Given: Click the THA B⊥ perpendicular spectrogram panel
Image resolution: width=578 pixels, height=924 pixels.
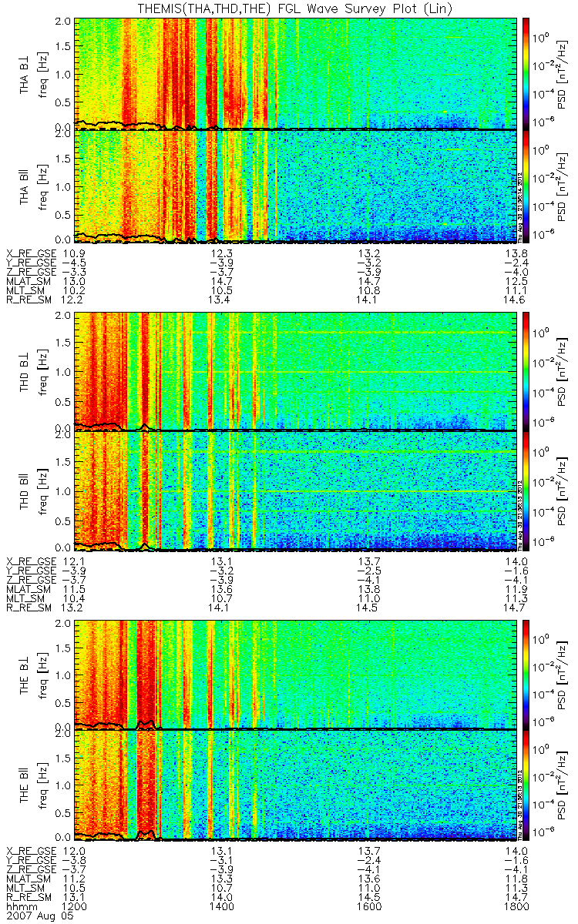Looking at the screenshot, I should tap(295, 73).
